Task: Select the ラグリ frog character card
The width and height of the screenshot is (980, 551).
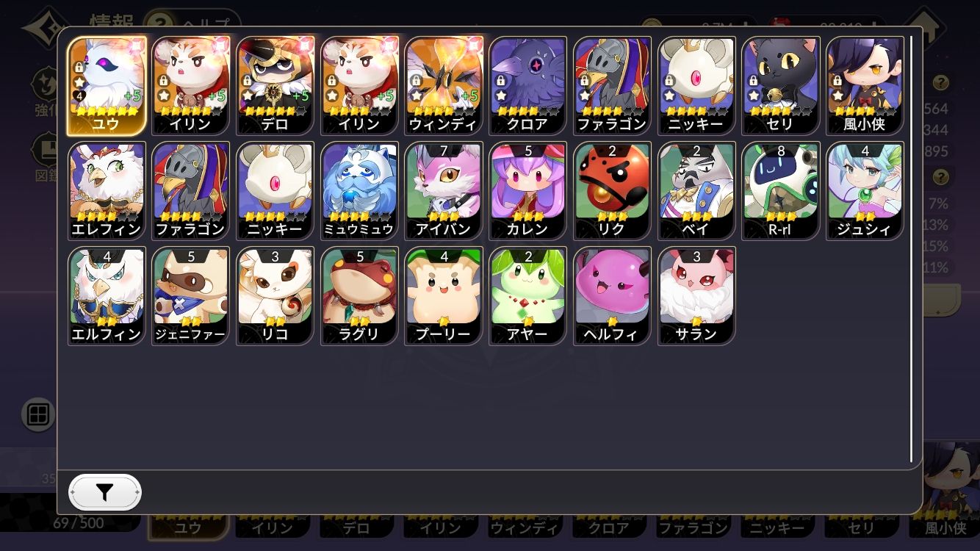Action: (360, 296)
